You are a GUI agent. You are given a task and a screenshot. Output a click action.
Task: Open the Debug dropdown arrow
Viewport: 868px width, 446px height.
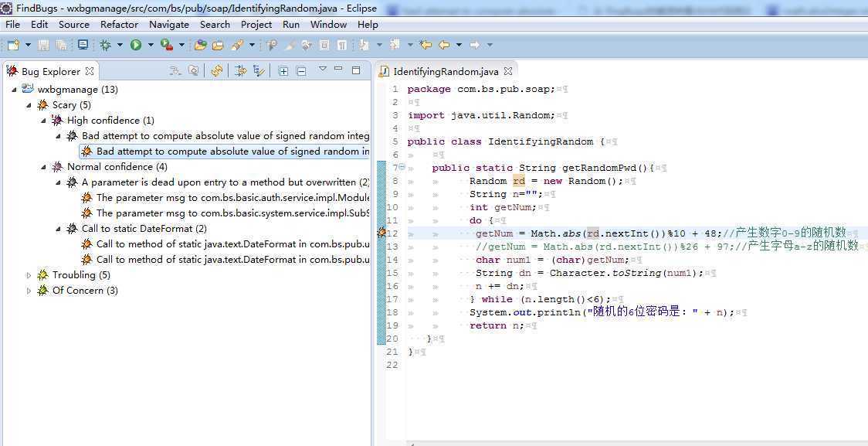click(x=120, y=45)
